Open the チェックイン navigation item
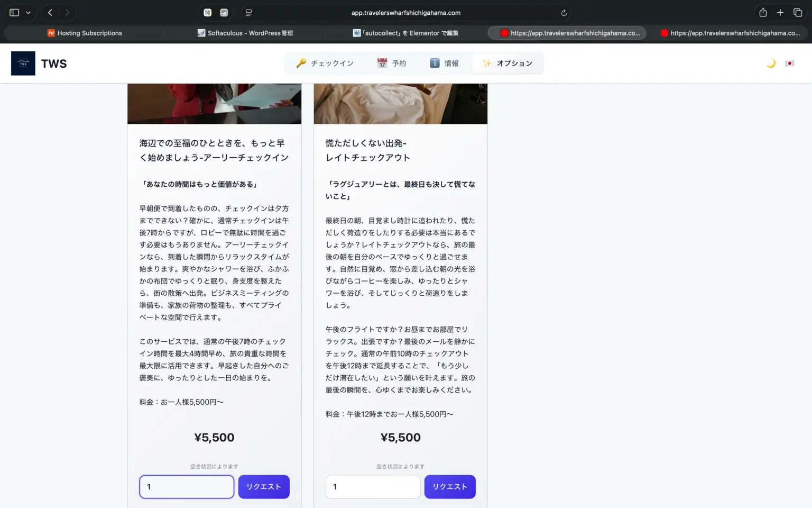The image size is (812, 508). 325,63
